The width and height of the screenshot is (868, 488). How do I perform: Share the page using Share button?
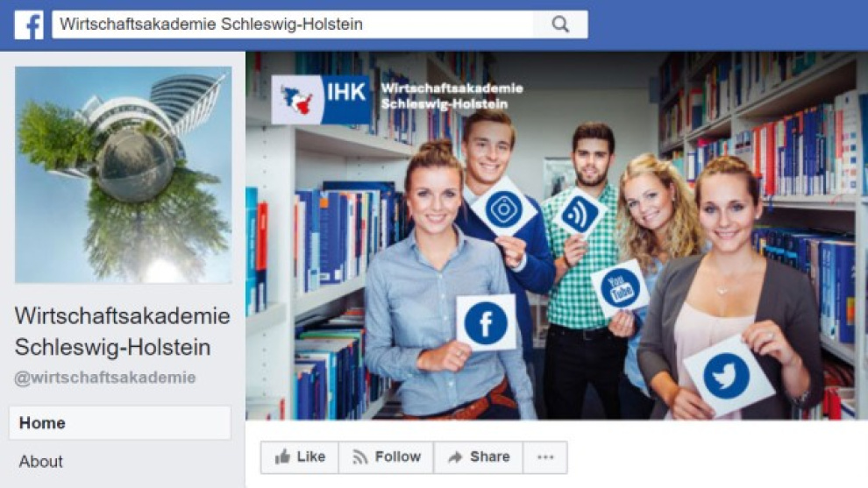[479, 457]
